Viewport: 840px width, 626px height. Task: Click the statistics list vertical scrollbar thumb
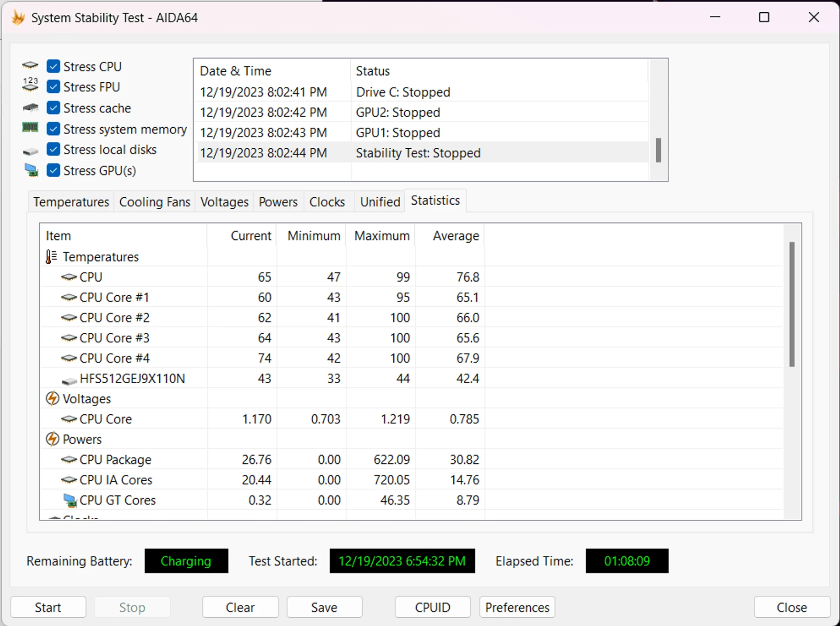point(792,304)
